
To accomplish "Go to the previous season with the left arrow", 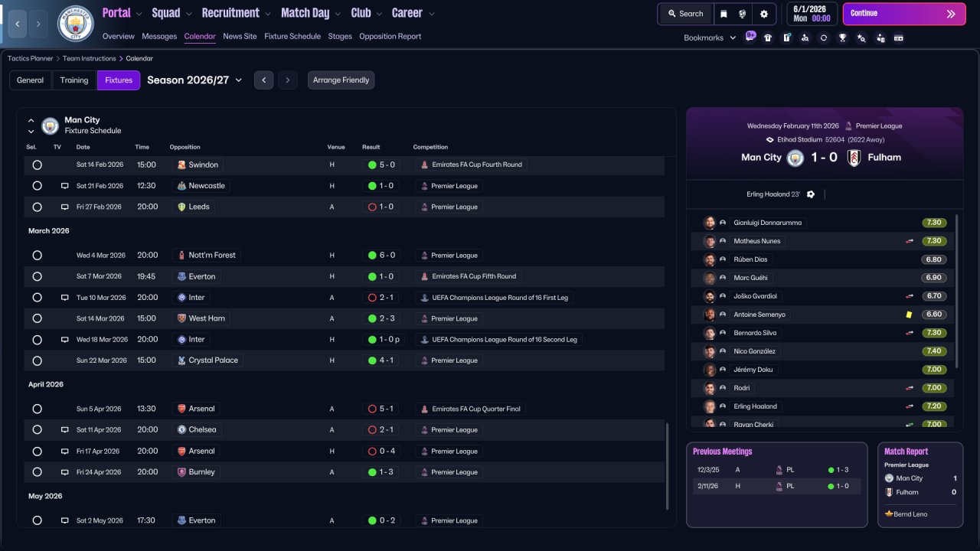I will pyautogui.click(x=263, y=80).
